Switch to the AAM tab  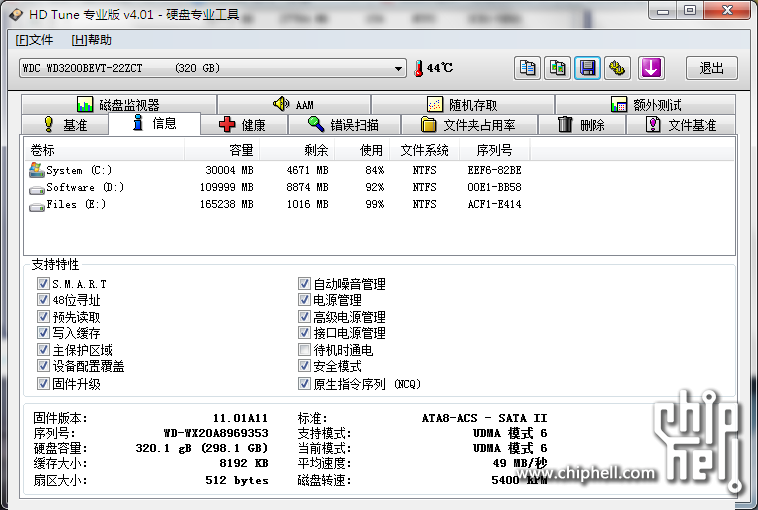294,104
